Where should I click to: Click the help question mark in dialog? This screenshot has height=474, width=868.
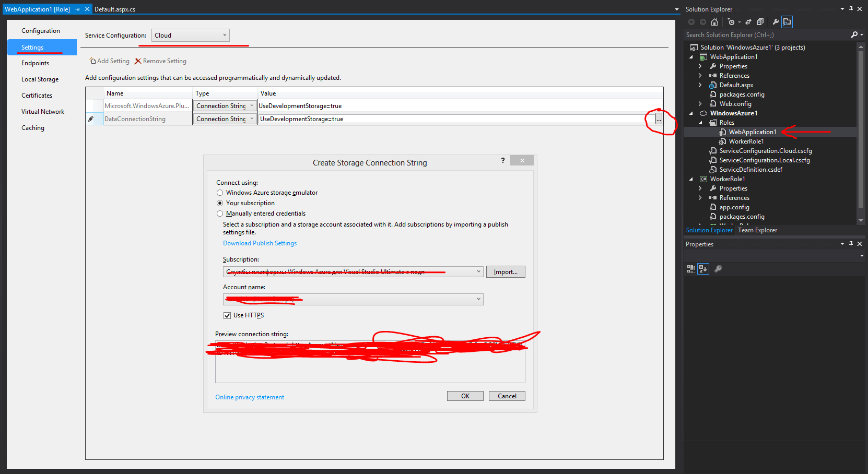click(x=503, y=160)
